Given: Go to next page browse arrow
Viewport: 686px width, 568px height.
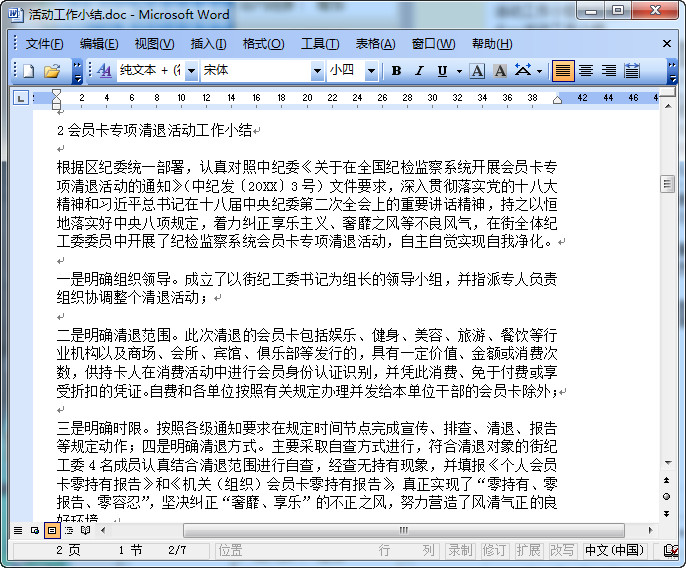Looking at the screenshot, I should pyautogui.click(x=667, y=513).
